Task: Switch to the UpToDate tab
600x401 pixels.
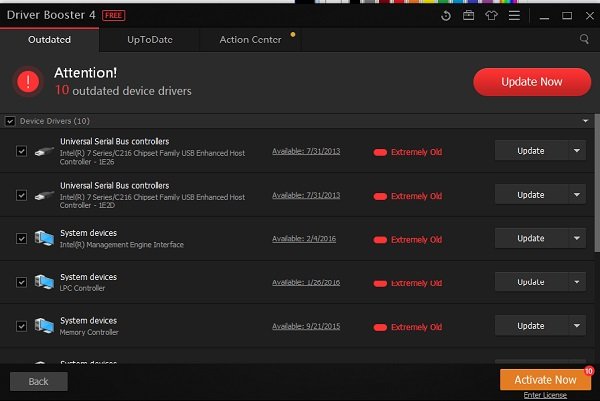Action: click(150, 40)
